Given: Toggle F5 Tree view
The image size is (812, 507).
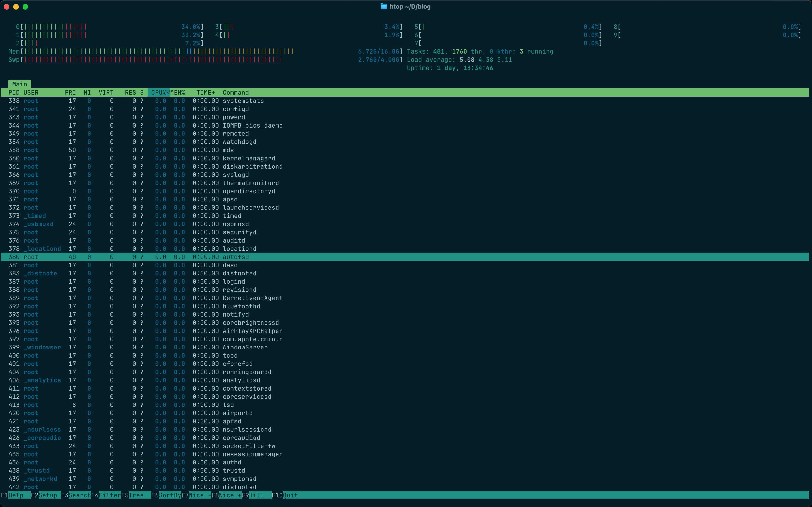Looking at the screenshot, I should coord(136,495).
